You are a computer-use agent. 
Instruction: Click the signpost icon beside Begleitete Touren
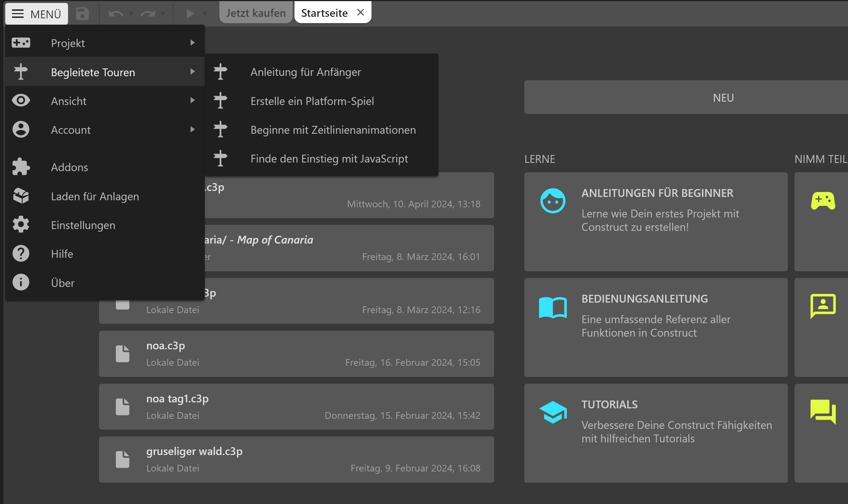coord(21,72)
